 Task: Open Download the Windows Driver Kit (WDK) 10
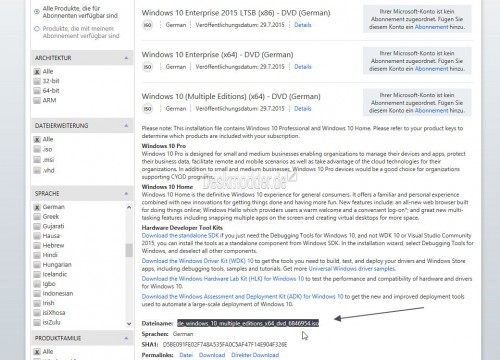coord(197,261)
